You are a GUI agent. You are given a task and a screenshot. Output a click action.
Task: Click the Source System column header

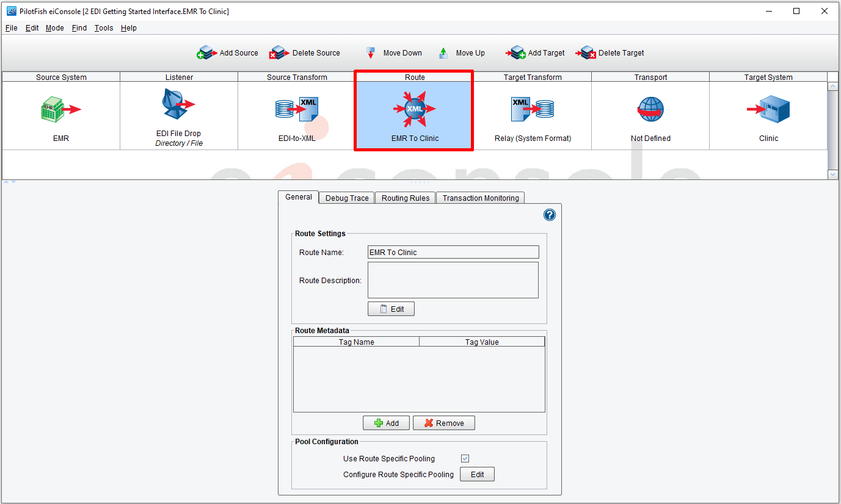[61, 77]
